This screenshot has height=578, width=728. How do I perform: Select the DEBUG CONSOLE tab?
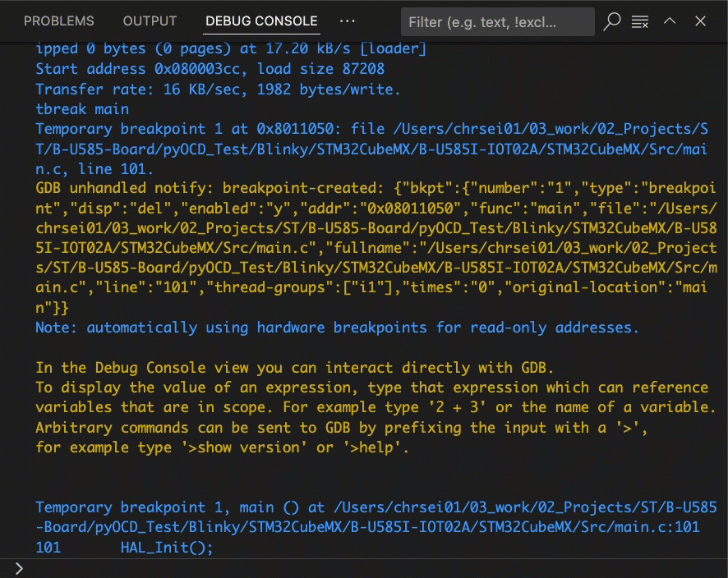(261, 21)
